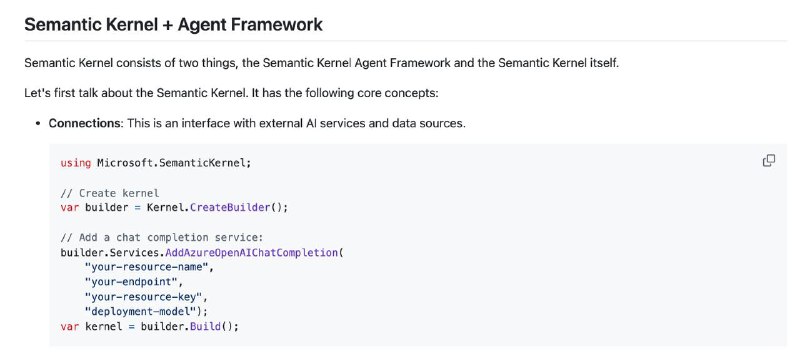Click the paragraph starting Semantic Kernel consists
Screen dimensions: 800x361
point(321,64)
